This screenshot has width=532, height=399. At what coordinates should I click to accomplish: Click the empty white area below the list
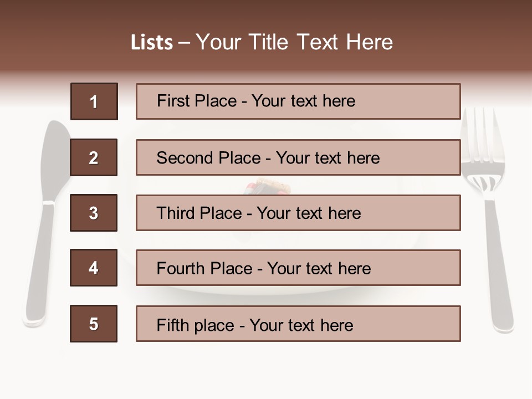pyautogui.click(x=266, y=371)
